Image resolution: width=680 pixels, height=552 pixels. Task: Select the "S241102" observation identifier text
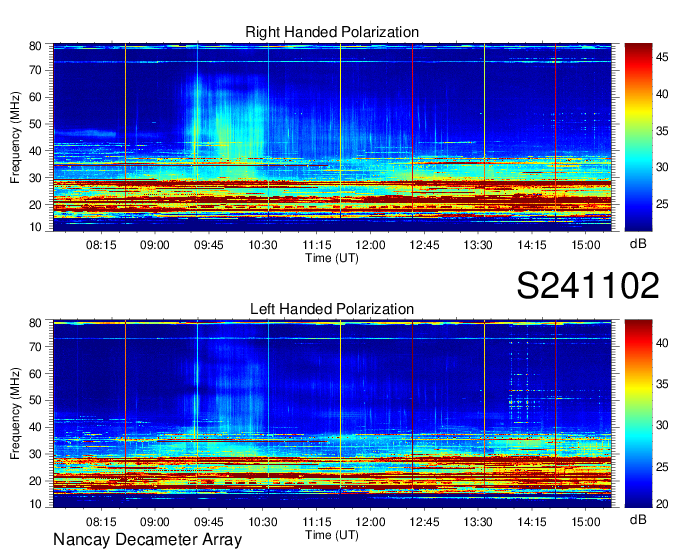tap(588, 285)
